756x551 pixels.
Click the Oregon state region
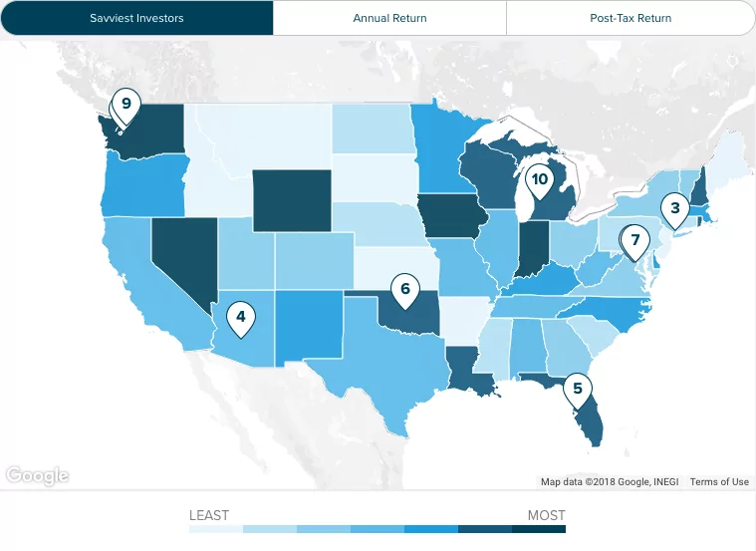pyautogui.click(x=144, y=185)
